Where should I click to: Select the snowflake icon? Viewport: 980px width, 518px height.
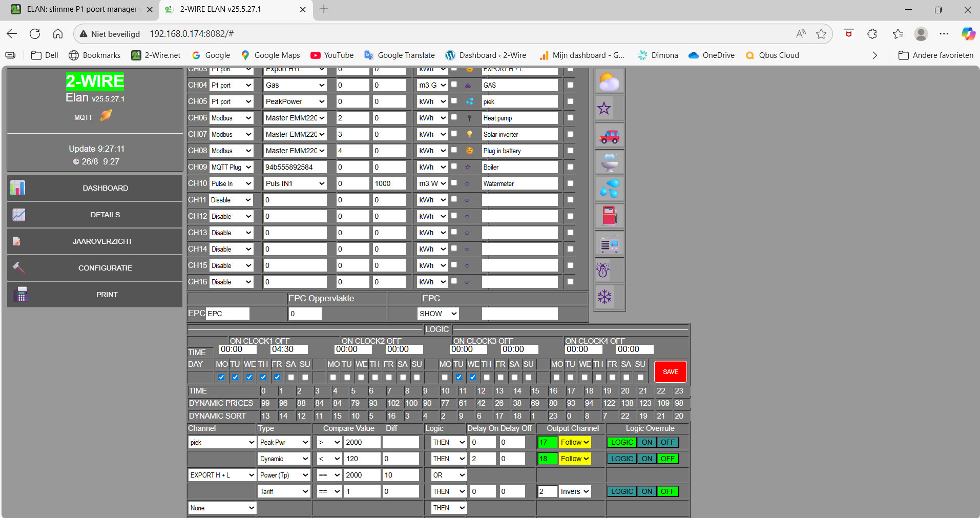[604, 297]
